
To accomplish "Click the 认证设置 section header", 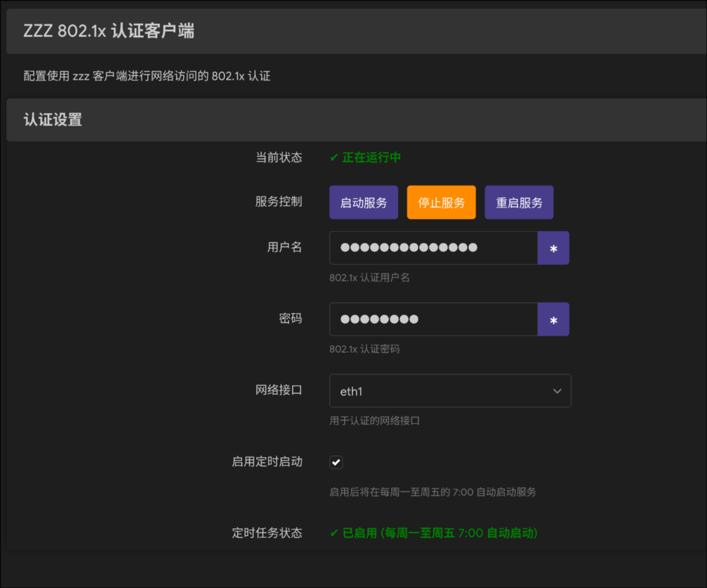I will (x=53, y=120).
